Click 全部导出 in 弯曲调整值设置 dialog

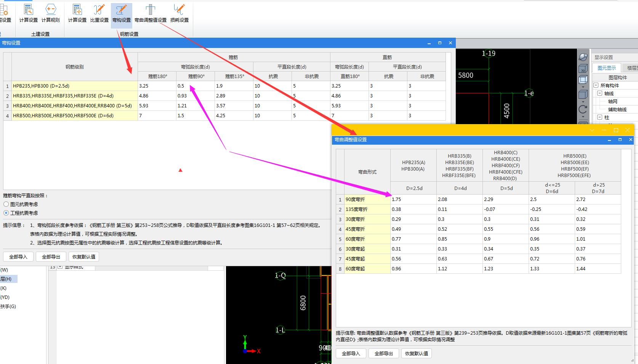pos(384,353)
